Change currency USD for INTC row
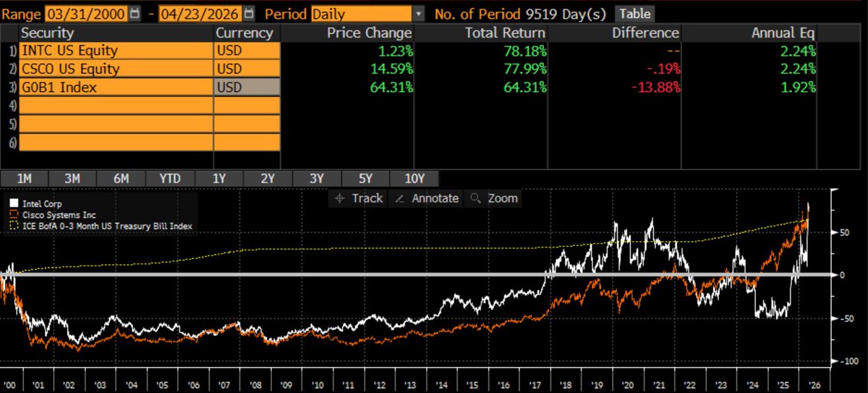The width and height of the screenshot is (868, 393). 246,51
